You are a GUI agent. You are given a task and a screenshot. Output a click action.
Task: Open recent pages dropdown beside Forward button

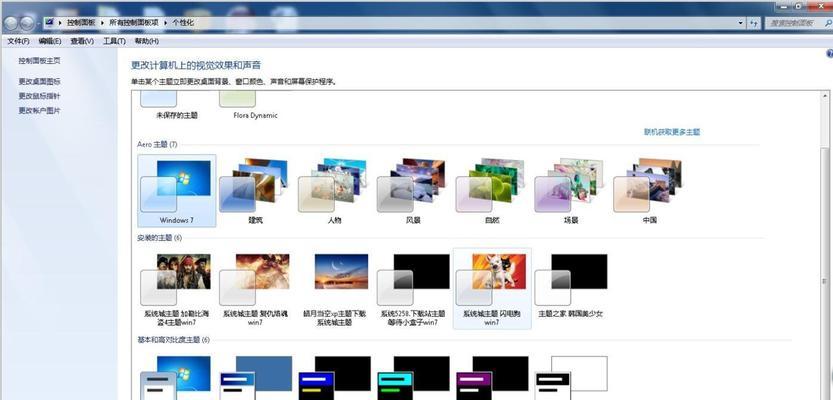coord(38,23)
